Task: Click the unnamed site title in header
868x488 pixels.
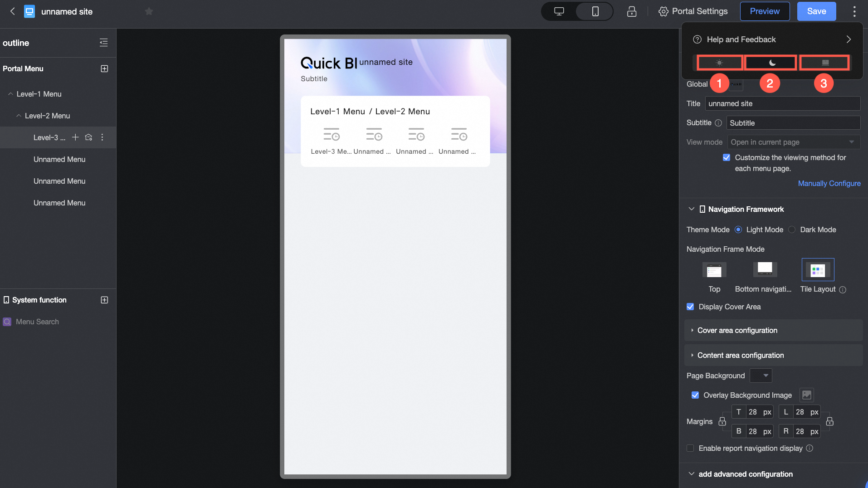Action: [x=67, y=11]
